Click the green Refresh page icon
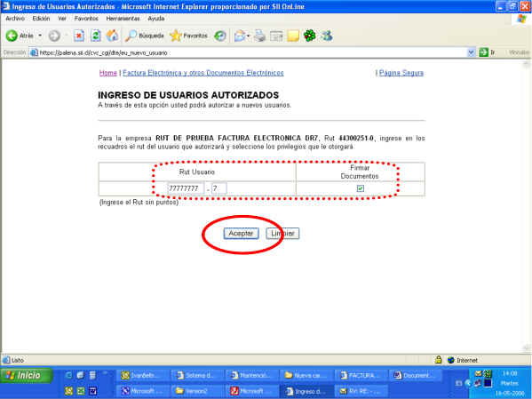This screenshot has height=399, width=532. [96, 36]
